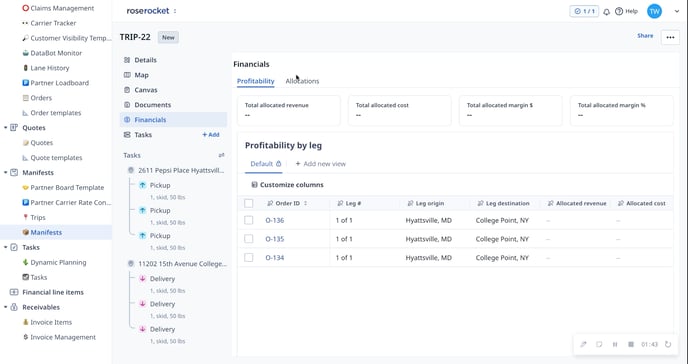Tick the checkbox for order O-136
The width and height of the screenshot is (688, 364).
click(249, 220)
